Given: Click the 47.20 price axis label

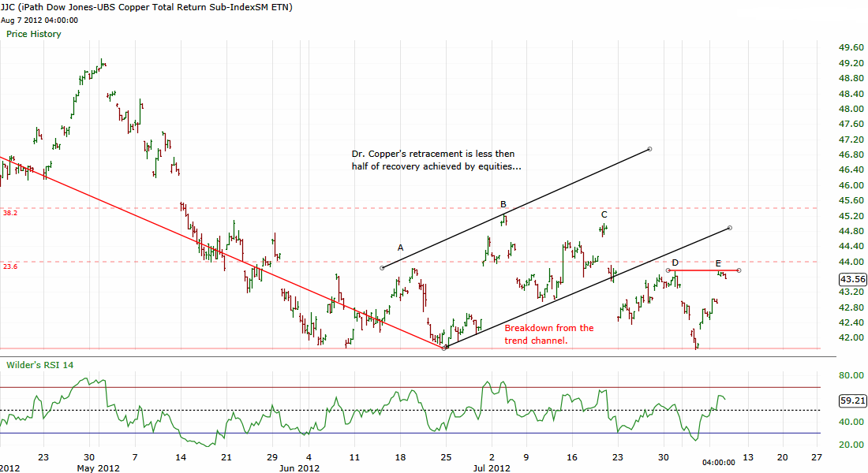Looking at the screenshot, I should tap(851, 140).
